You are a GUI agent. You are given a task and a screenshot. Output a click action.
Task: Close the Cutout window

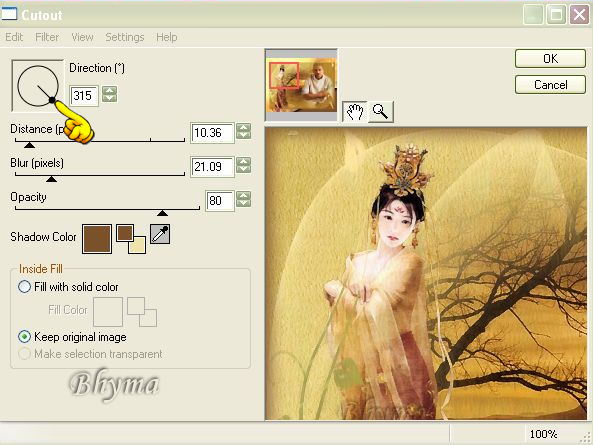click(579, 14)
